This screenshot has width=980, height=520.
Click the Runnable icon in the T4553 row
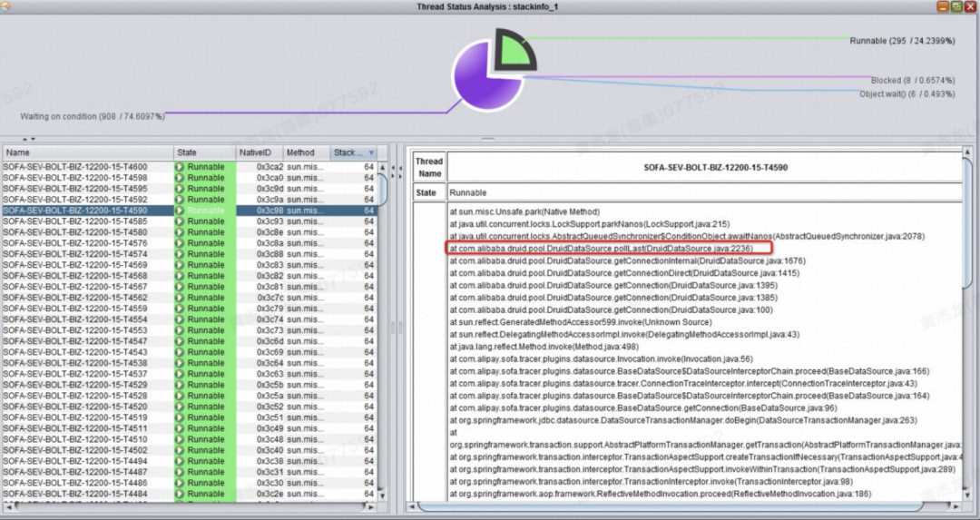point(180,330)
